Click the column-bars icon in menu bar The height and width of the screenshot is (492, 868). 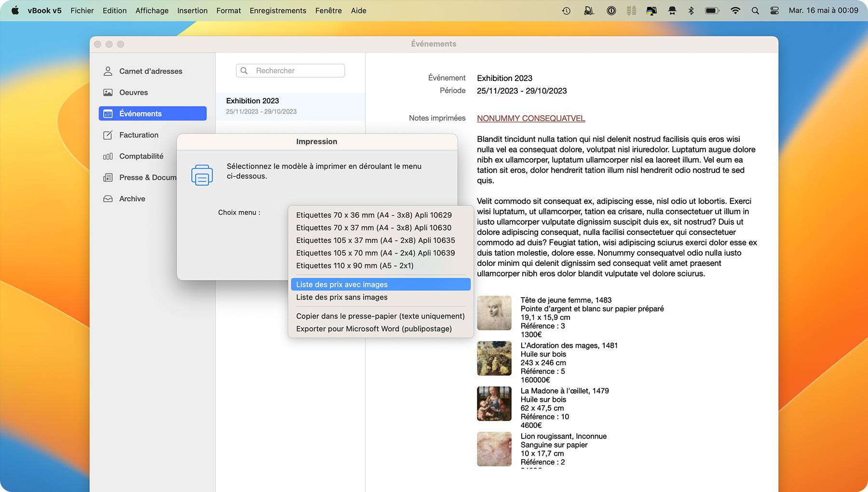tap(631, 11)
